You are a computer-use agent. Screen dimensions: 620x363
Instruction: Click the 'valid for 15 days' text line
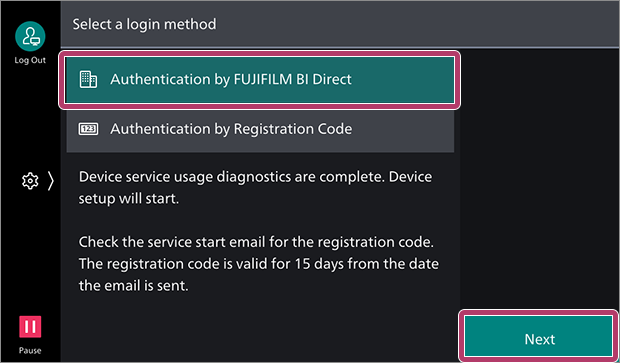(x=259, y=263)
